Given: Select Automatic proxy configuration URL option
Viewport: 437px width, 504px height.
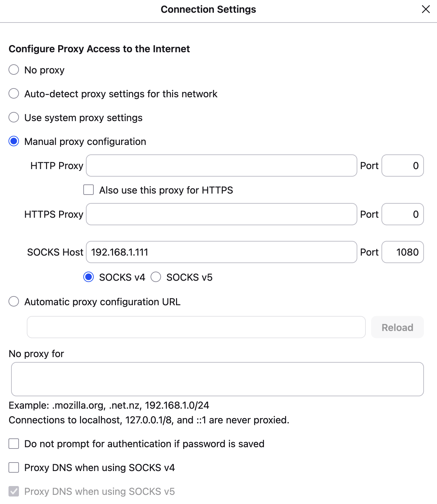Looking at the screenshot, I should (x=14, y=302).
